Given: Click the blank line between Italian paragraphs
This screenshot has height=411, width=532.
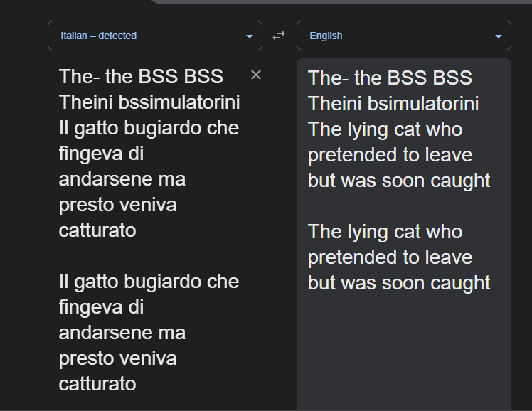Looking at the screenshot, I should pos(142,256).
